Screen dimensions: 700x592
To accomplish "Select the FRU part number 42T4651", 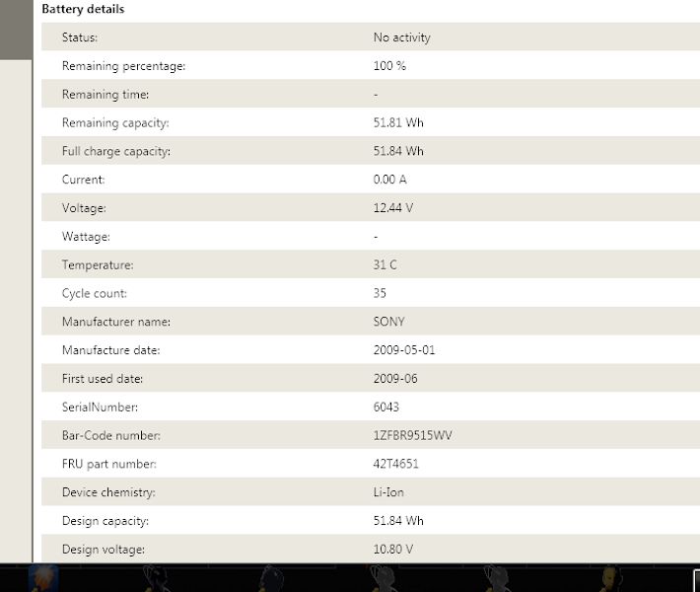I will coord(396,464).
